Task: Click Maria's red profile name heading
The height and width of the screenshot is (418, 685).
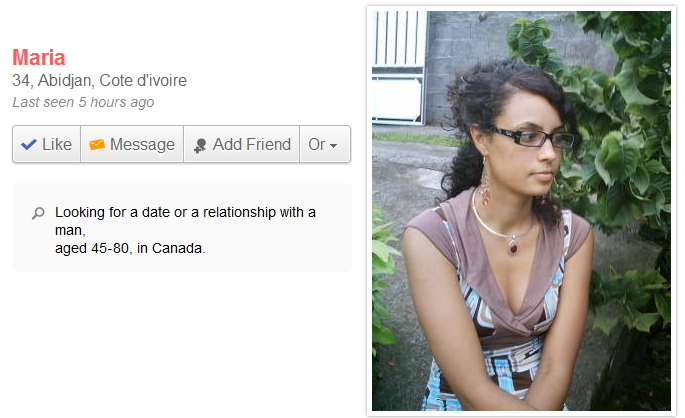Action: pos(39,58)
